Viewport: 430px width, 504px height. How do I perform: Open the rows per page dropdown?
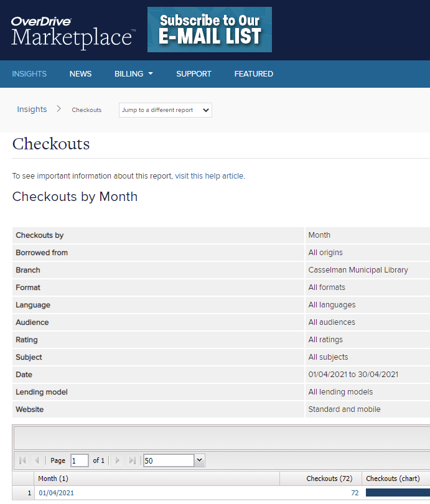tap(199, 460)
